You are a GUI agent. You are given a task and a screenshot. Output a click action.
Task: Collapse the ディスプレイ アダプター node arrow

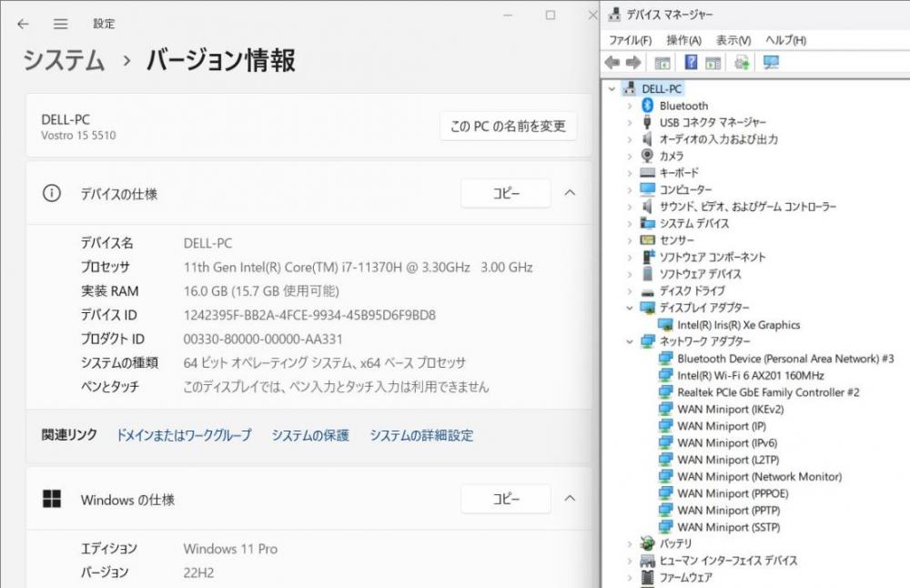click(630, 308)
